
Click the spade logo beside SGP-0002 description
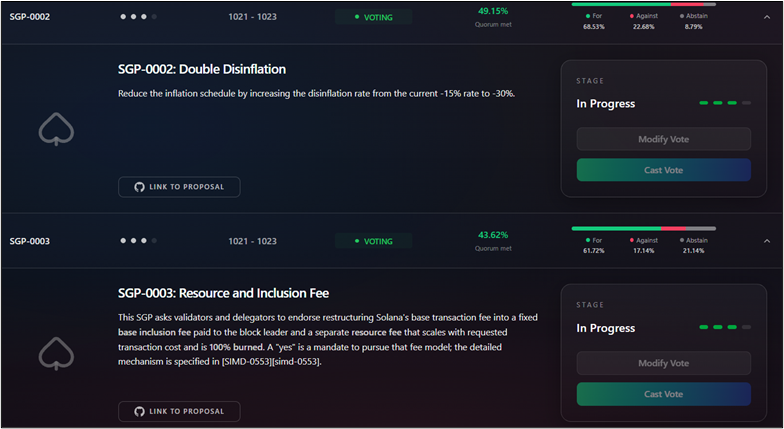coord(56,129)
